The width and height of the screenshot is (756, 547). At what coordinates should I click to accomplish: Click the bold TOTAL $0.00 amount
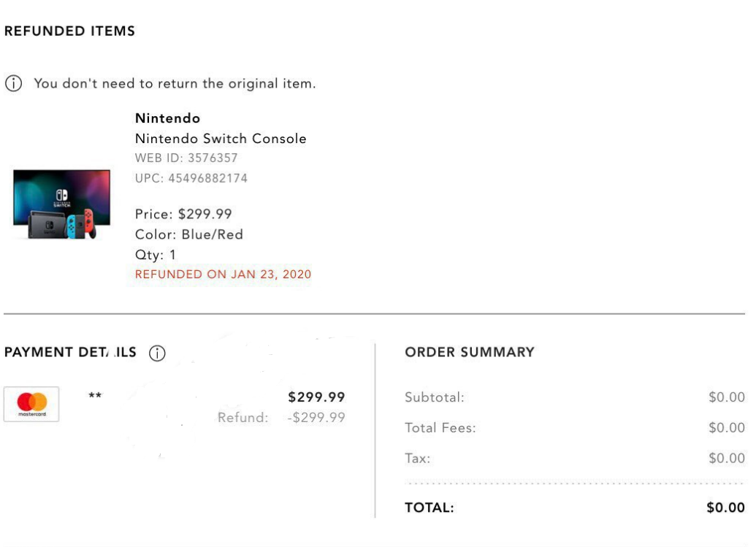pos(725,508)
